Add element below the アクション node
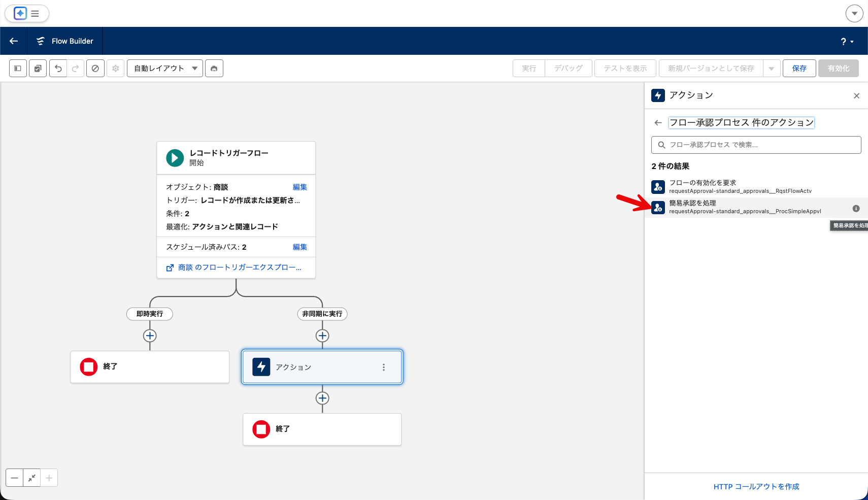The image size is (868, 500). pyautogui.click(x=322, y=398)
